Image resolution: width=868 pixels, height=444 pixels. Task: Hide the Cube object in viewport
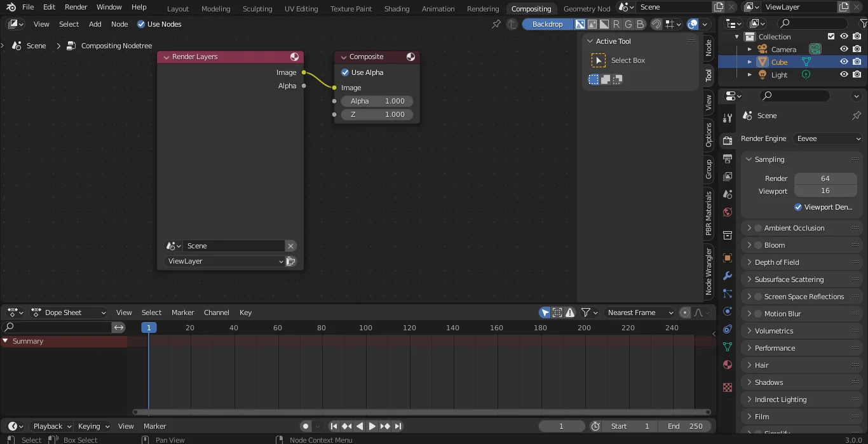pos(844,62)
